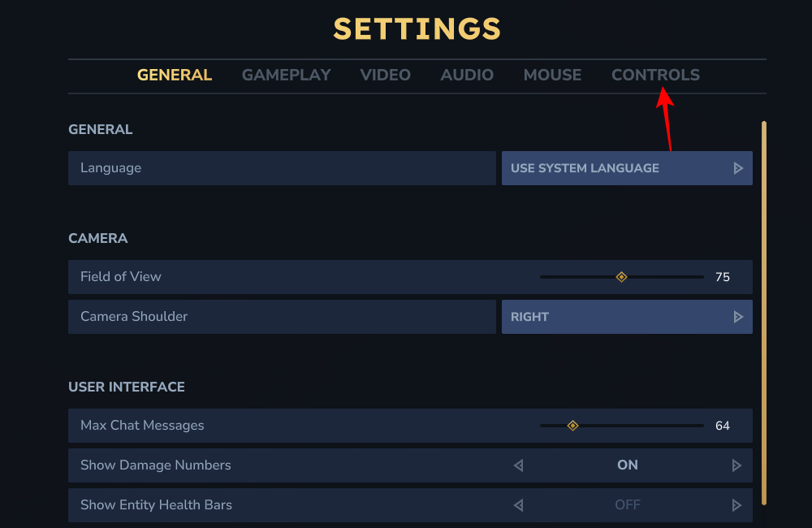Select the General tab
Image resolution: width=812 pixels, height=528 pixels.
pyautogui.click(x=175, y=76)
